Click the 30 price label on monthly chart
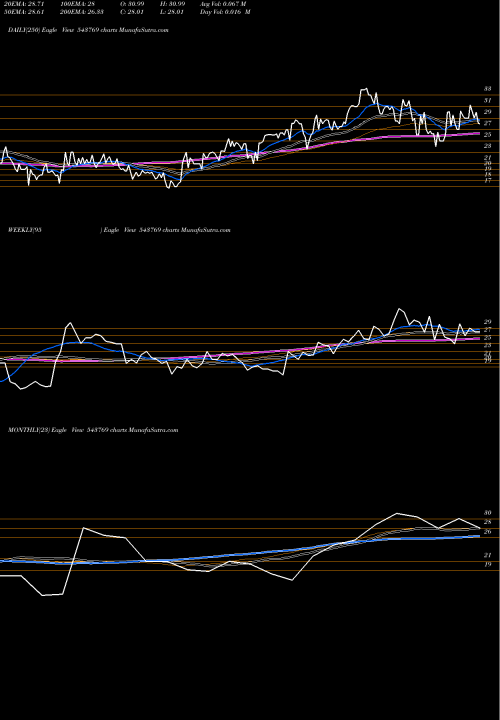 [x=488, y=513]
